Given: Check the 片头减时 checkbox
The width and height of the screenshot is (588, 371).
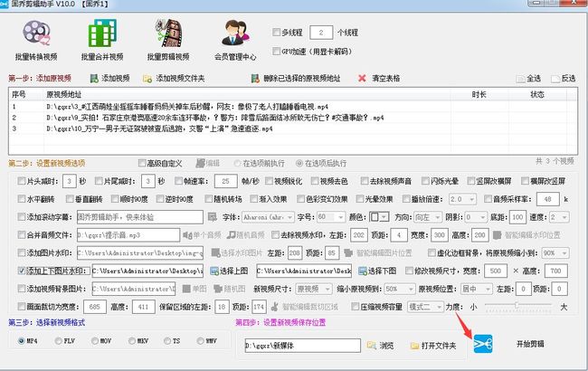Looking at the screenshot, I should tap(22, 181).
